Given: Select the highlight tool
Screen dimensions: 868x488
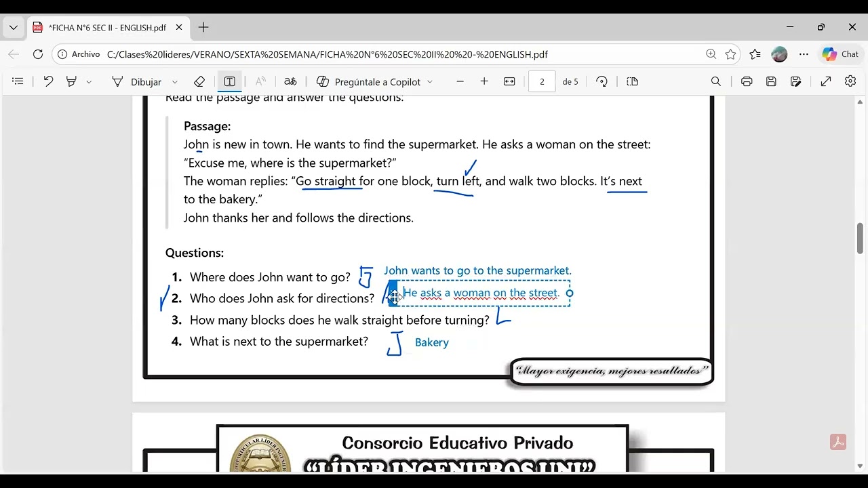Looking at the screenshot, I should pyautogui.click(x=72, y=81).
